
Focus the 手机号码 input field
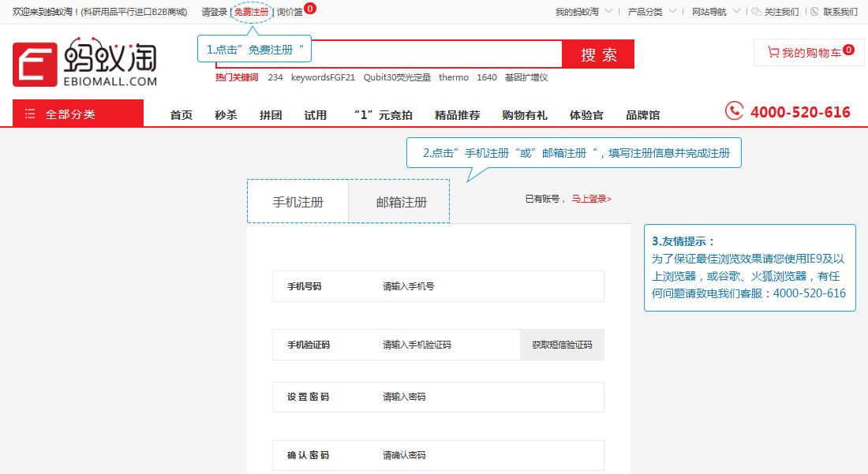[x=438, y=286]
